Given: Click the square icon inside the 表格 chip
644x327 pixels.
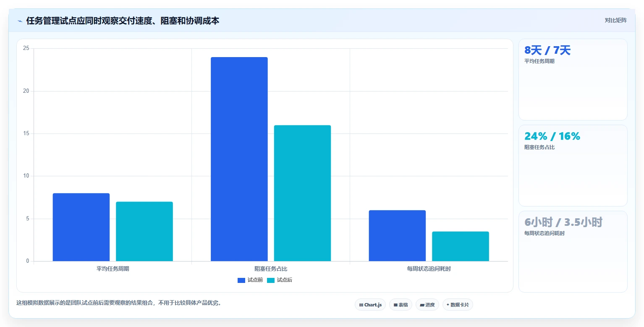Looking at the screenshot, I should [x=395, y=305].
